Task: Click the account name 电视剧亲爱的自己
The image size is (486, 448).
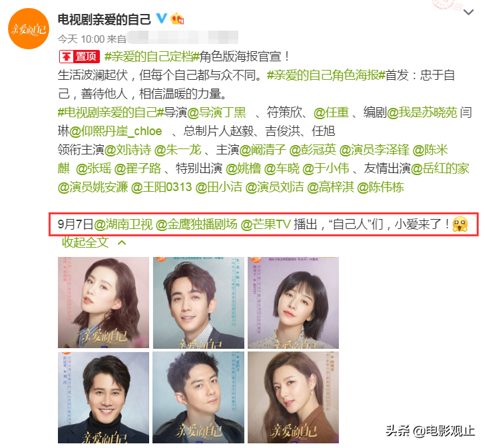Action: click(x=105, y=19)
